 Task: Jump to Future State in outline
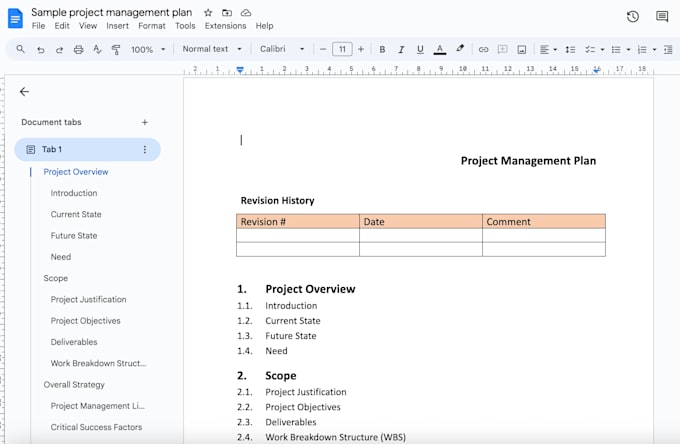(x=74, y=235)
